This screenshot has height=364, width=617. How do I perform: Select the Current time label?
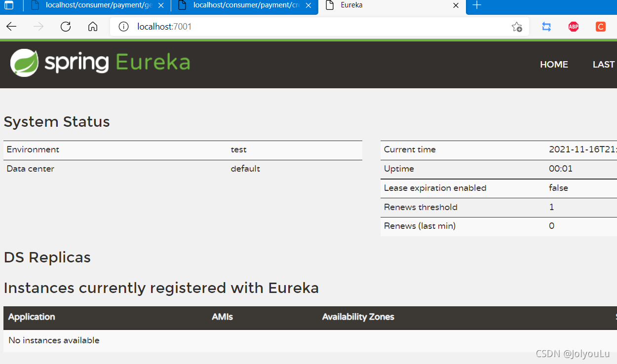(410, 149)
